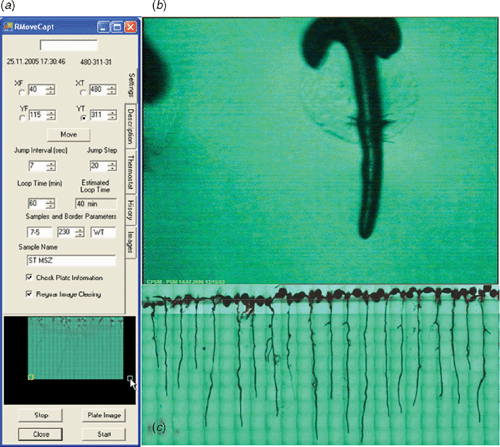This screenshot has width=500, height=447.
Task: Click the XT value field showing 480
Action: point(99,90)
